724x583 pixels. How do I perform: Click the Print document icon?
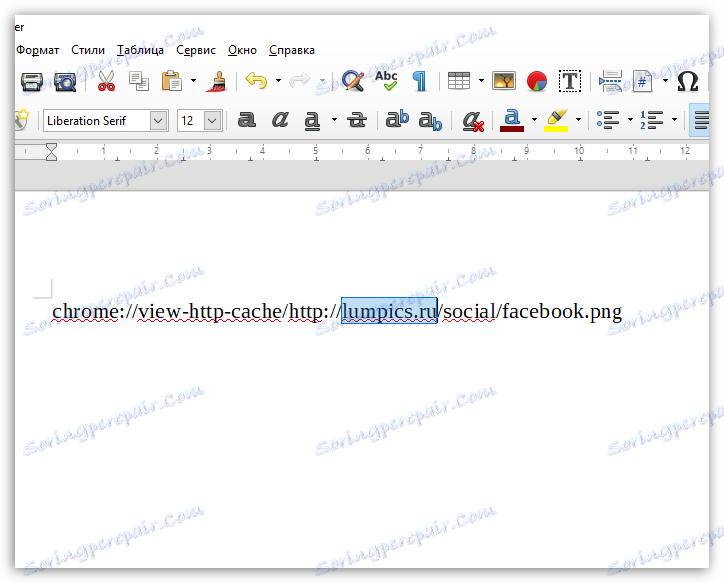pos(32,82)
